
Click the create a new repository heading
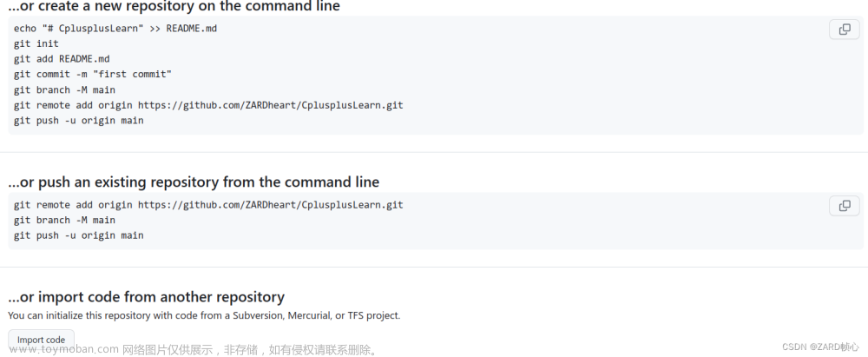pyautogui.click(x=174, y=7)
